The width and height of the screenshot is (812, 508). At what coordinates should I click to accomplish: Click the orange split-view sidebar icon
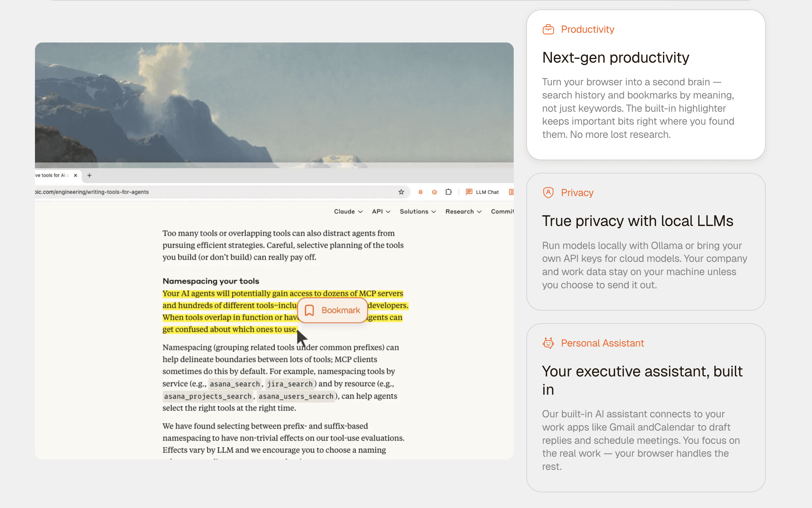click(x=511, y=192)
